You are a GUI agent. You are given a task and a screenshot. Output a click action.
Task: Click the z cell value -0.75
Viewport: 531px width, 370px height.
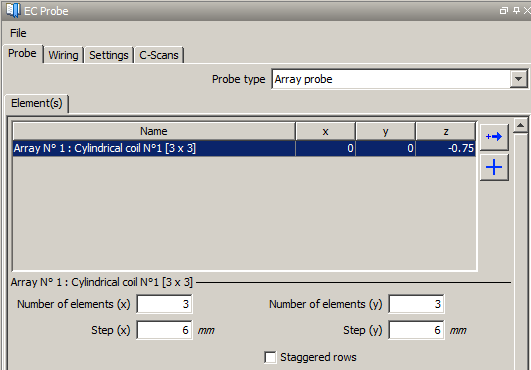click(446, 148)
